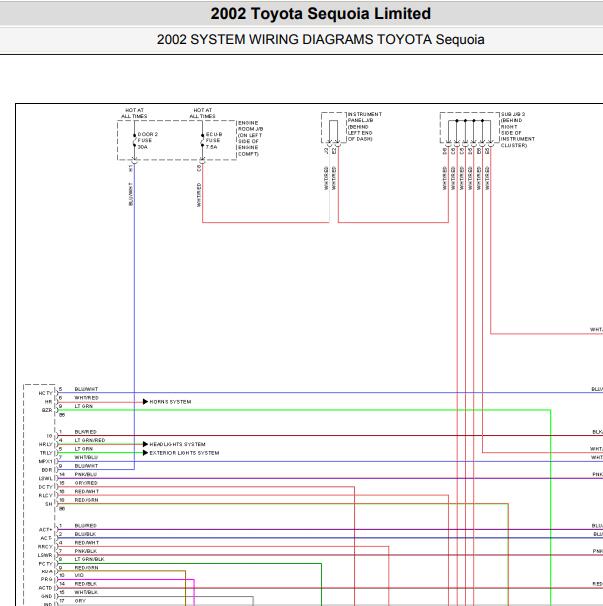Click the WHT/RED wire label at HR pin
The height and width of the screenshot is (606, 603).
tap(87, 398)
